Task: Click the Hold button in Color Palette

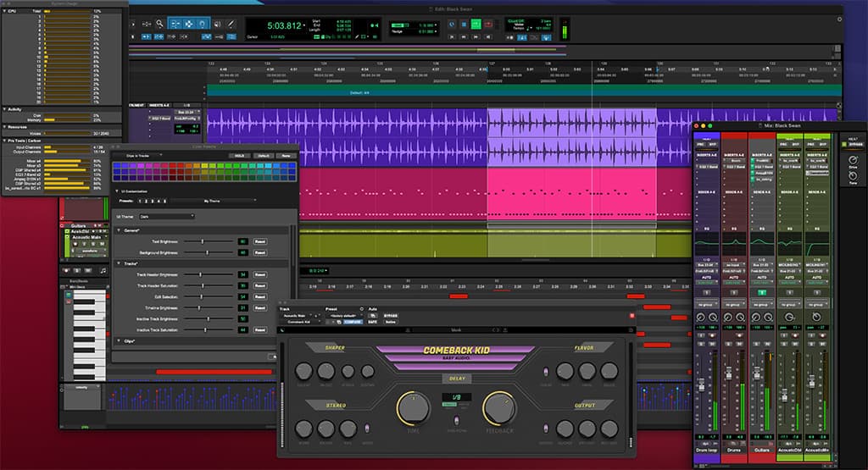Action: tap(240, 155)
